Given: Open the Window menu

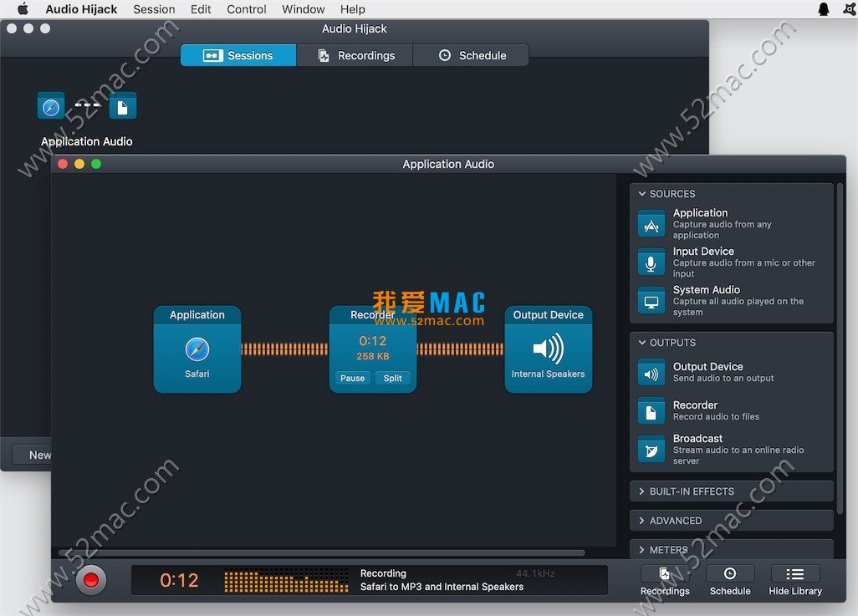Looking at the screenshot, I should (304, 9).
